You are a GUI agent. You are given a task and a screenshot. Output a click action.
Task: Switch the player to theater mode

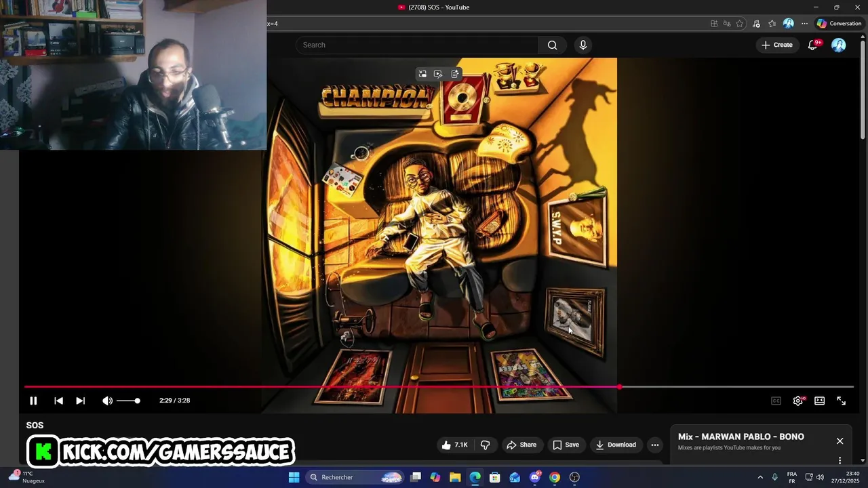click(x=820, y=401)
